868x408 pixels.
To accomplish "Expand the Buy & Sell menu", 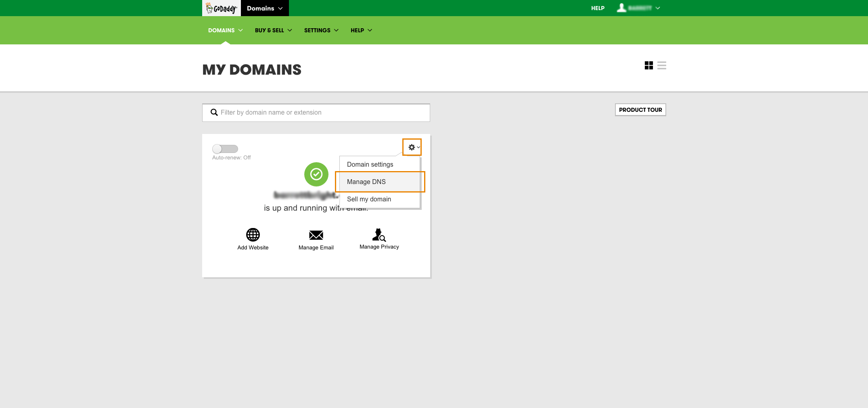I will (x=273, y=30).
